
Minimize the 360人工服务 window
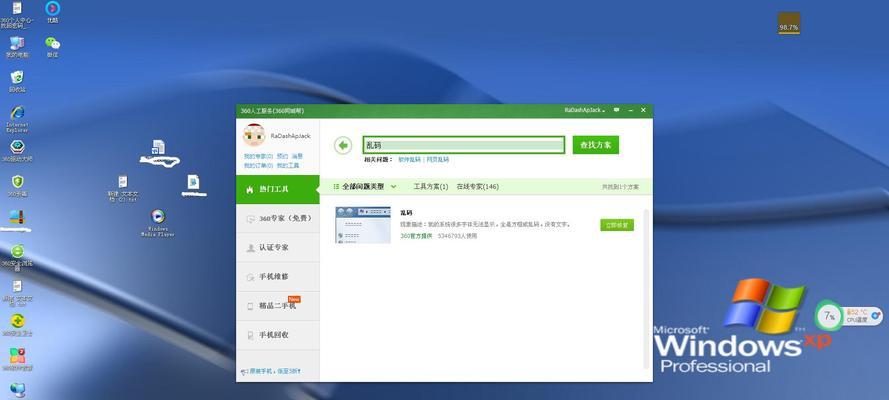tap(630, 110)
